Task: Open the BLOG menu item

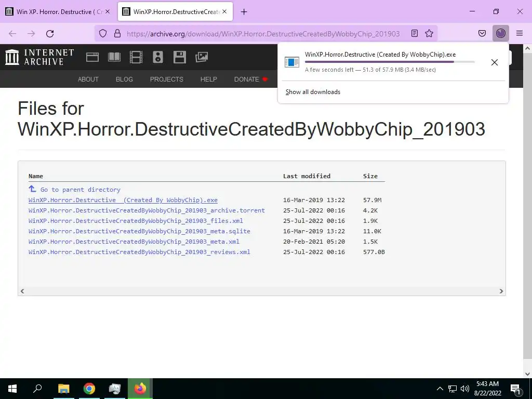Action: tap(124, 79)
